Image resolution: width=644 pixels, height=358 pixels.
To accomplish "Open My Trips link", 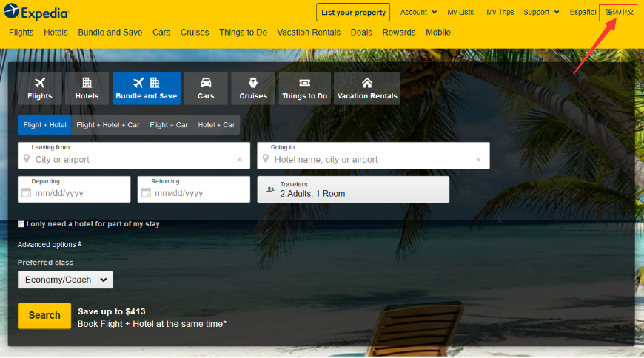I will (500, 13).
